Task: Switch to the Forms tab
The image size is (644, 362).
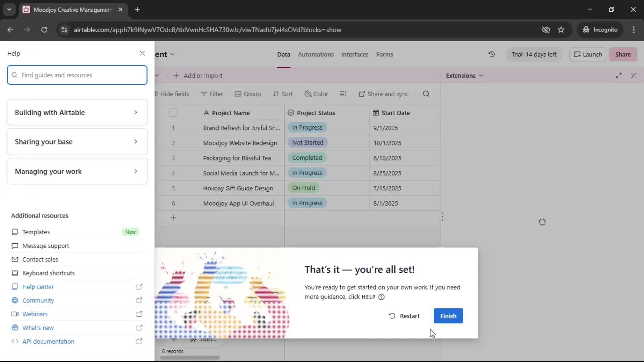Action: pyautogui.click(x=384, y=54)
